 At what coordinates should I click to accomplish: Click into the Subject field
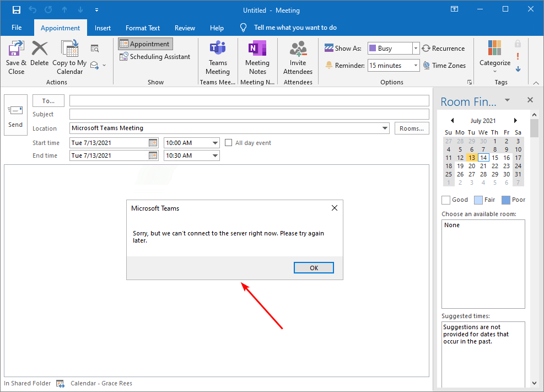(249, 114)
